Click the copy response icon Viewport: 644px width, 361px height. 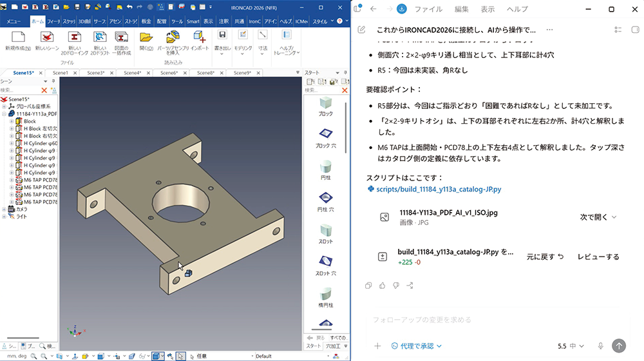pyautogui.click(x=368, y=286)
